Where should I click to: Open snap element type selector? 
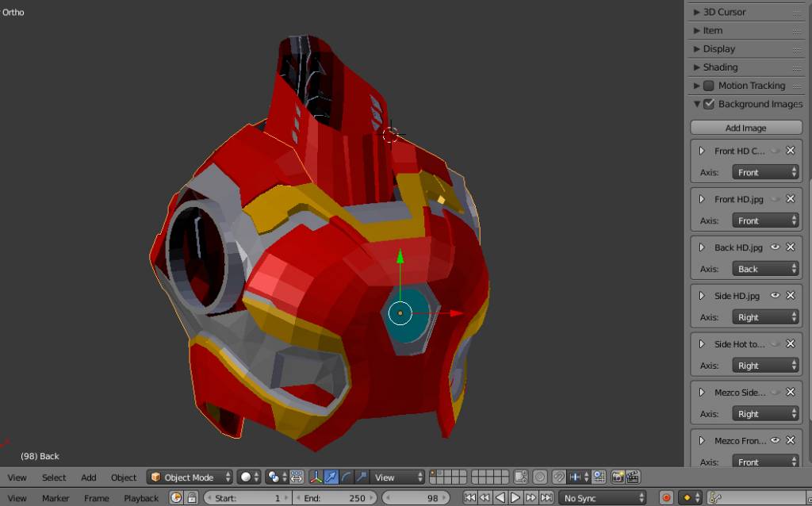[x=578, y=477]
